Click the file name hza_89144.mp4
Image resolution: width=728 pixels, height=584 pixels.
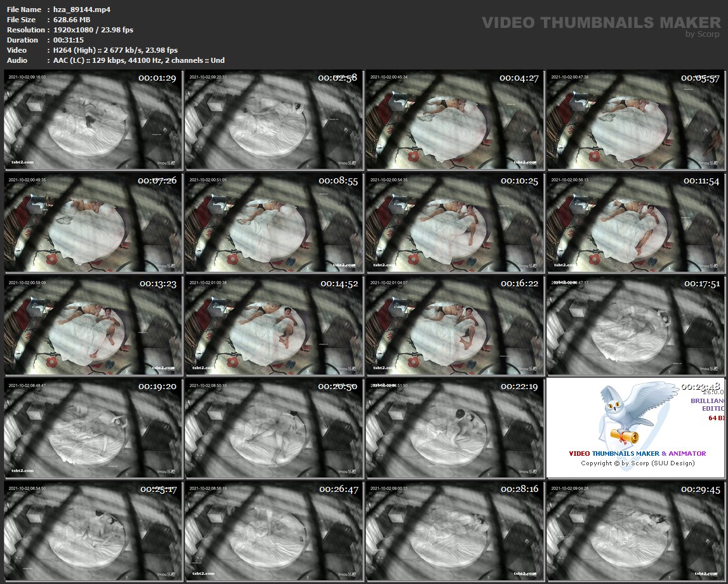82,10
